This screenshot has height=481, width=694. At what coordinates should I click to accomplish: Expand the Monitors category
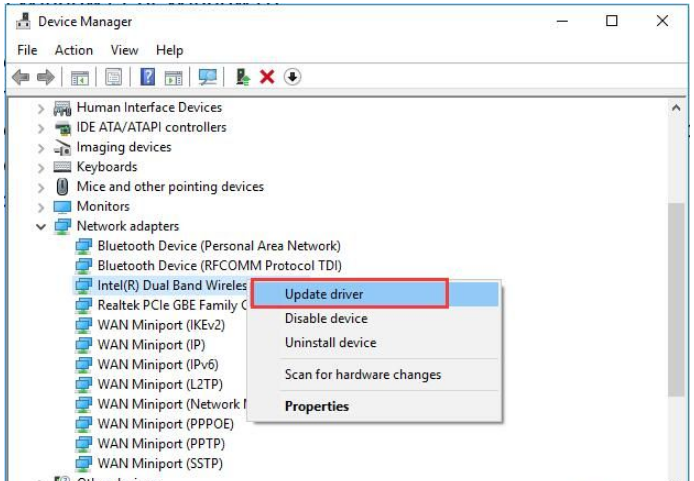[41, 207]
